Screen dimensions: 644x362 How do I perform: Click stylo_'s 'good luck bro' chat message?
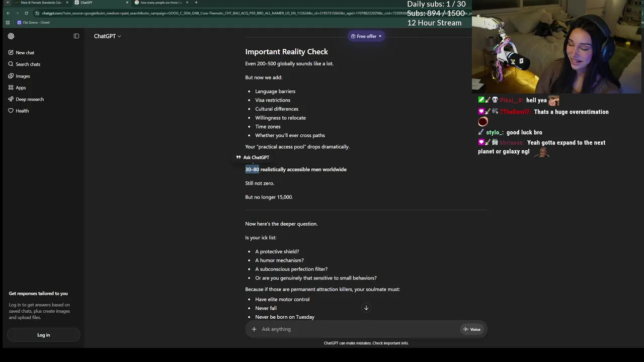tap(524, 133)
